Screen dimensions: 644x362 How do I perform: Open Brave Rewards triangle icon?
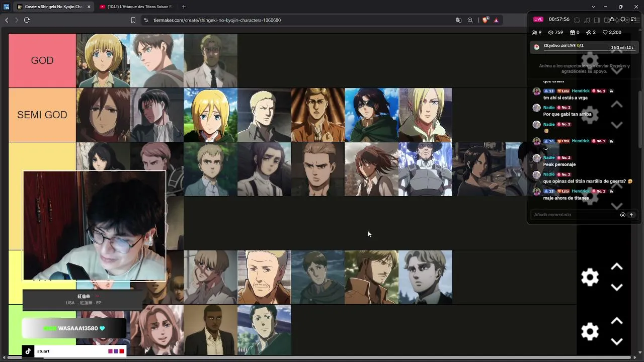[496, 20]
